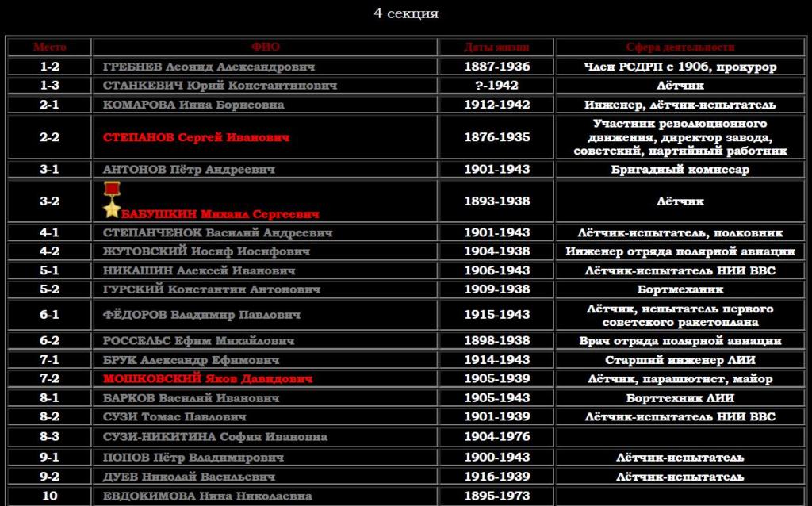This screenshot has height=506, width=812.
Task: Open БАБУШКИН Михаил Сергеевич link
Action: pyautogui.click(x=221, y=214)
